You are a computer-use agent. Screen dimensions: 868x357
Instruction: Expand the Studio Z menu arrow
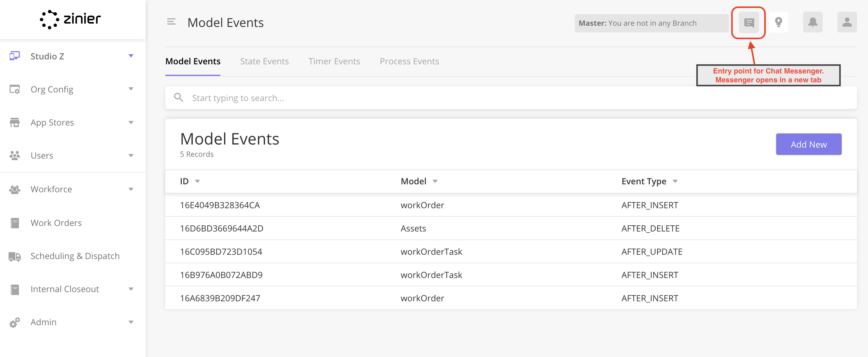[x=131, y=56]
